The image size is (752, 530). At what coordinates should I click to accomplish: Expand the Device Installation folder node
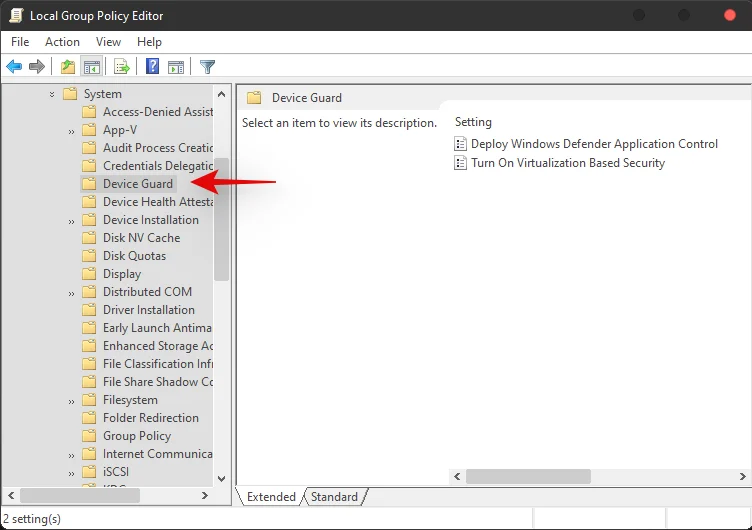[x=72, y=220]
